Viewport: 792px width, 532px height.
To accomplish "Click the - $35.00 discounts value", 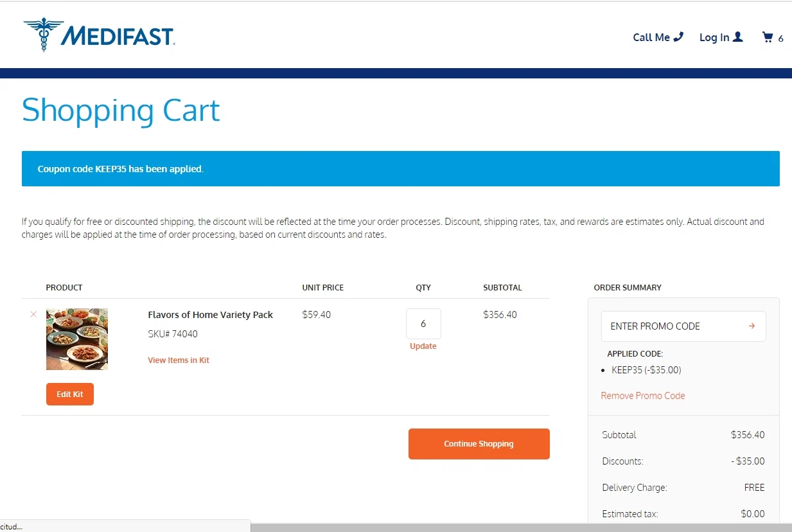I will [x=748, y=461].
